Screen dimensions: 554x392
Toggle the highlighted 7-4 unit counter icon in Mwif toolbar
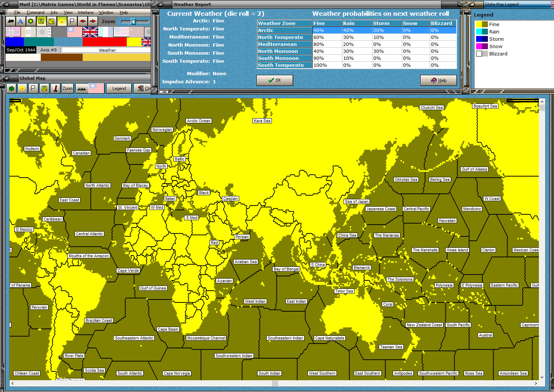41,21
